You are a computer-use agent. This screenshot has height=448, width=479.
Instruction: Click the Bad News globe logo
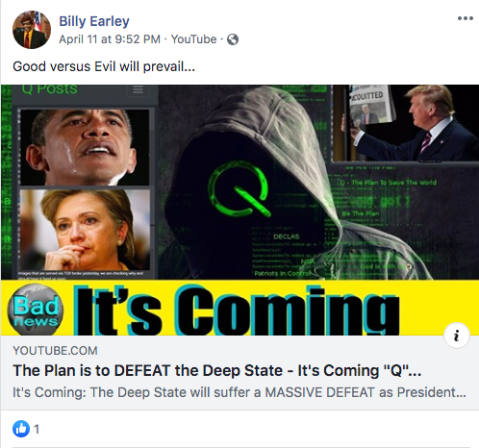click(x=36, y=310)
